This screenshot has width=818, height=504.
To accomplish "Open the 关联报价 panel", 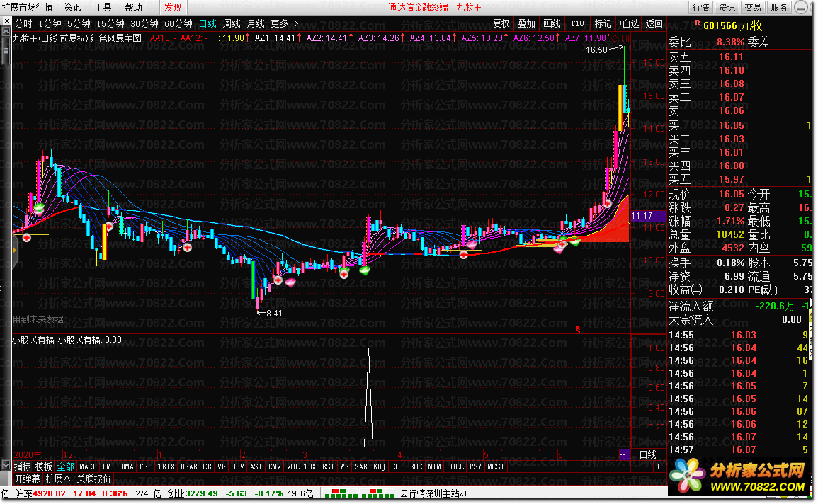I will click(x=94, y=479).
